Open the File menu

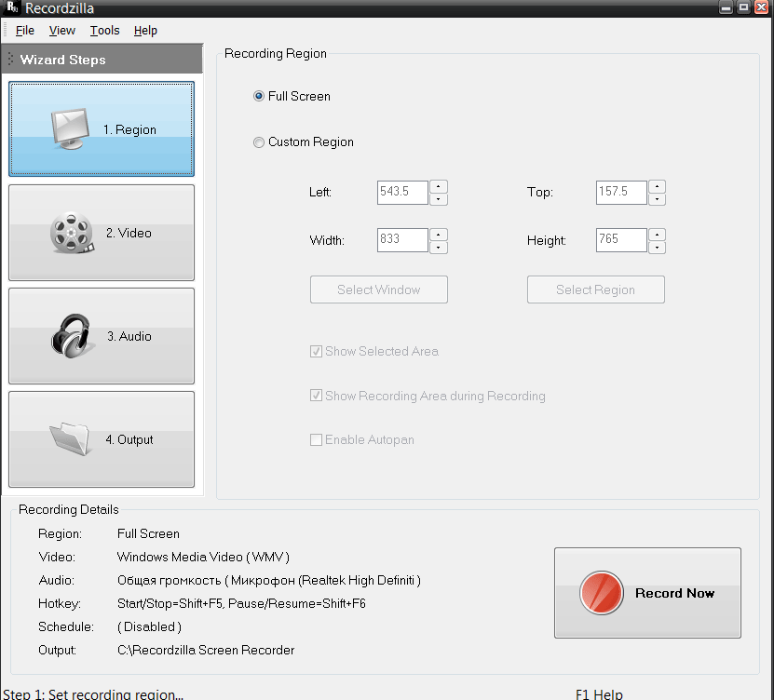[24, 31]
